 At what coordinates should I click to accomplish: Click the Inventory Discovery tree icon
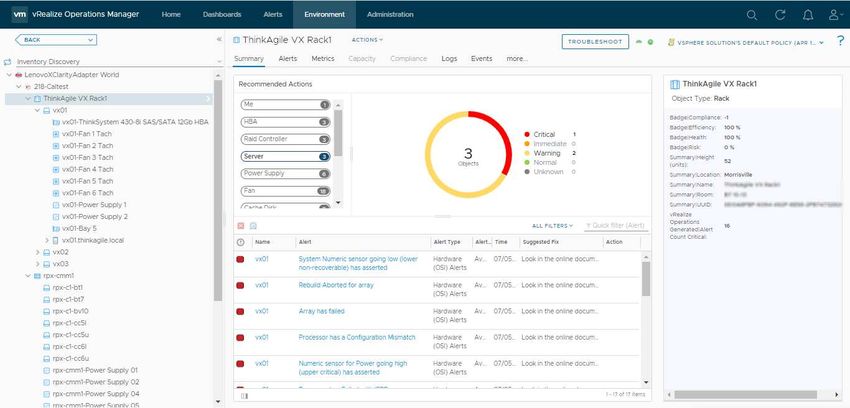[8, 62]
